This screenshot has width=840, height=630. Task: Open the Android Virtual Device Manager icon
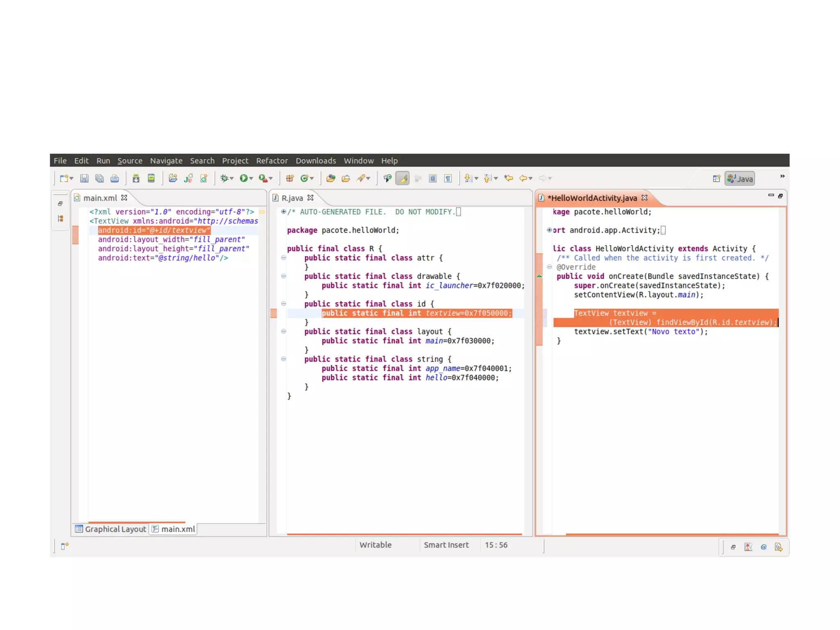pyautogui.click(x=151, y=178)
